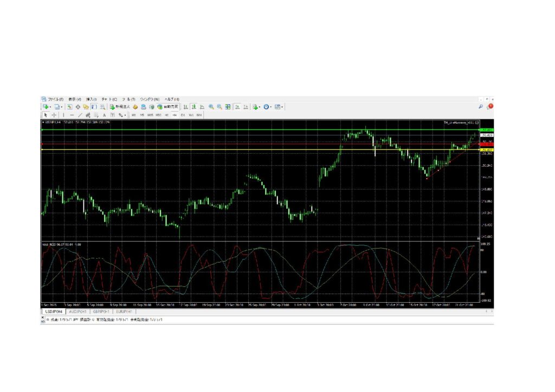Click the zoom in magnifier icon
The height and width of the screenshot is (392, 555).
[x=211, y=107]
